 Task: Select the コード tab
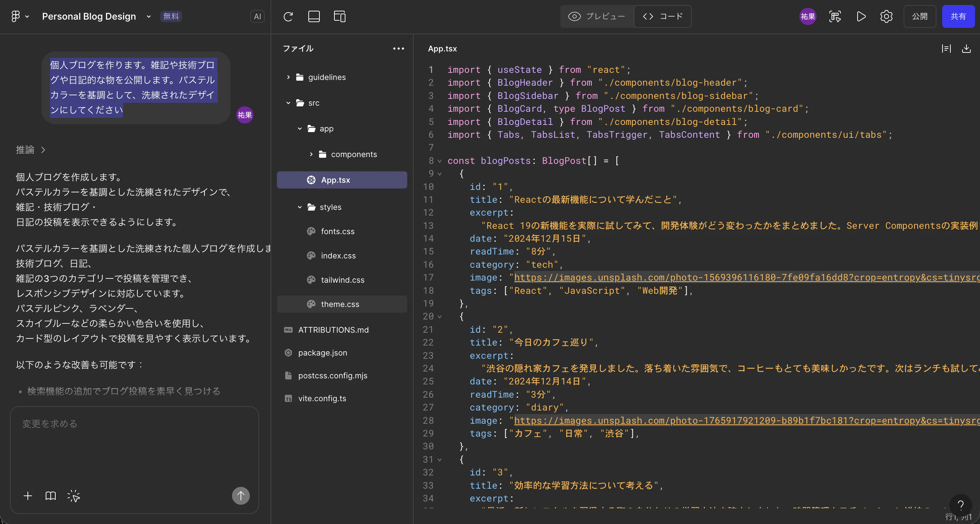[663, 16]
